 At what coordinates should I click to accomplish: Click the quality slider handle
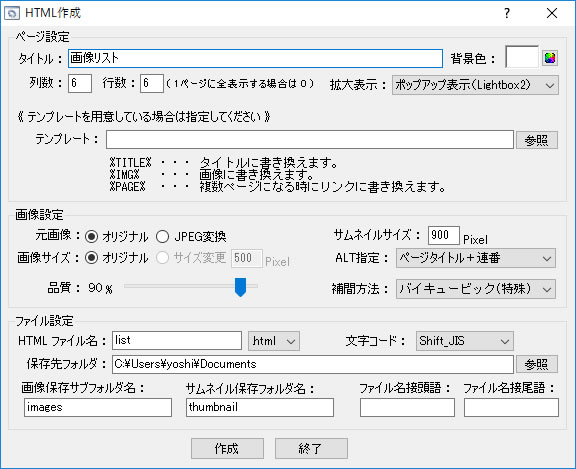[x=240, y=287]
